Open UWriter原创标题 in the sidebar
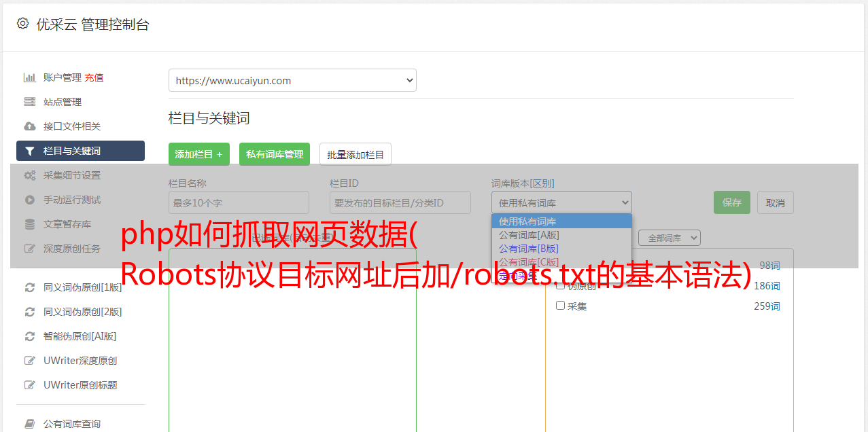 pos(80,385)
